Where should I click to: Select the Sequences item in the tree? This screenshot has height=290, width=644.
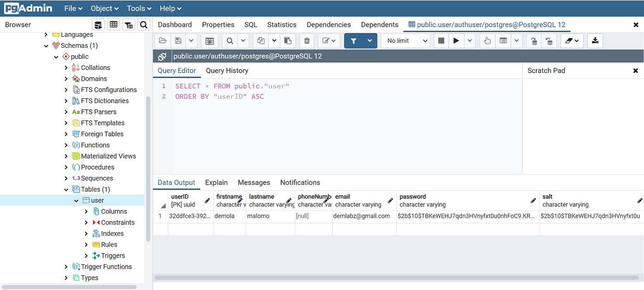pos(96,178)
